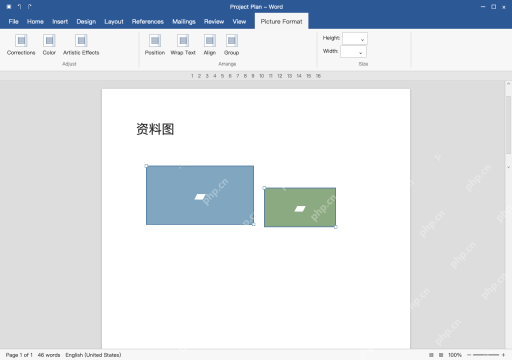
Task: Switch to the Design tab
Action: coord(86,22)
